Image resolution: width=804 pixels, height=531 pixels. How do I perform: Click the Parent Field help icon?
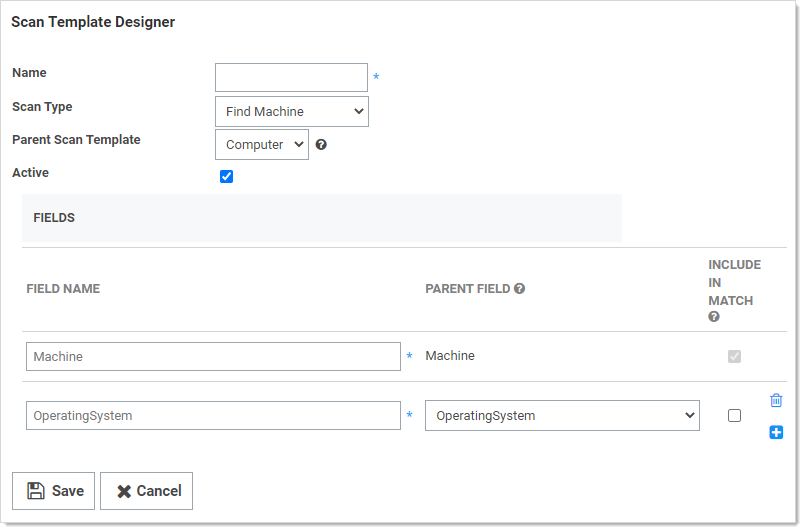520,289
